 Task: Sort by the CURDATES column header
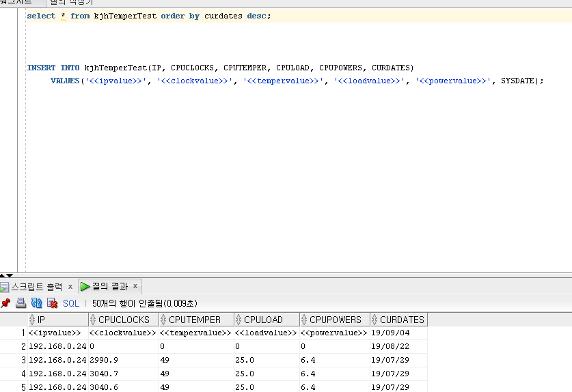click(x=402, y=320)
